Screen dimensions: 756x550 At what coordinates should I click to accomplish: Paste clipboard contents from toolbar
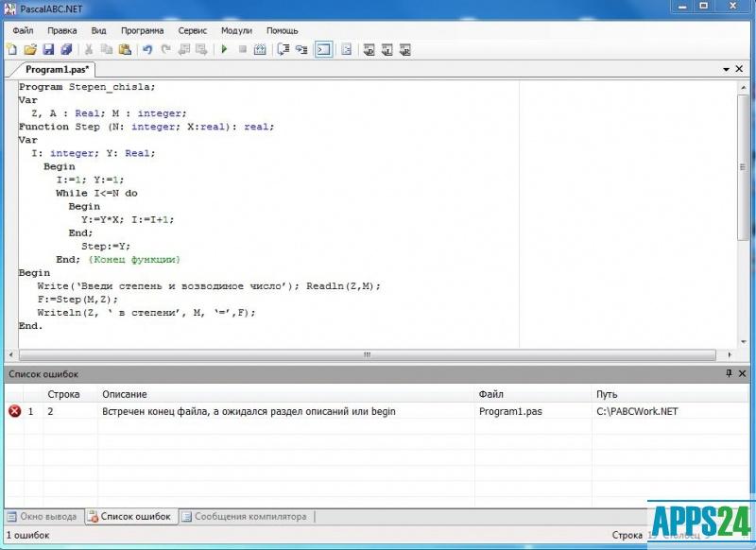(x=125, y=49)
